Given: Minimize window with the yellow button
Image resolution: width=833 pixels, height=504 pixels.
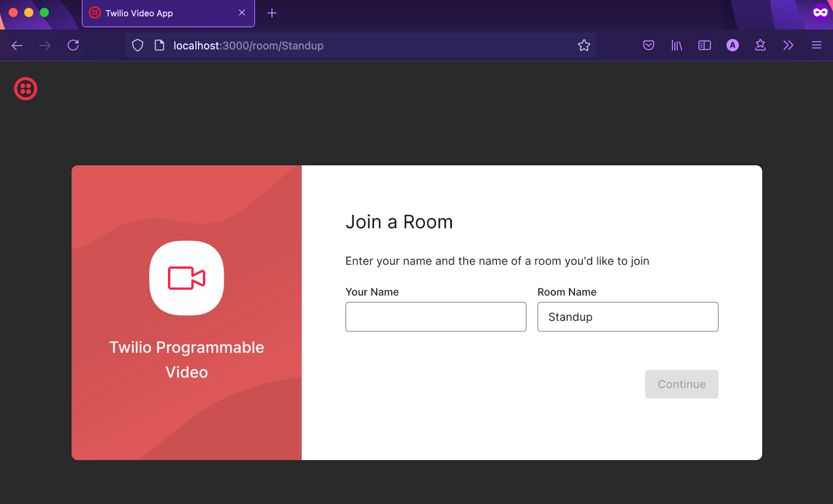Looking at the screenshot, I should (x=29, y=12).
